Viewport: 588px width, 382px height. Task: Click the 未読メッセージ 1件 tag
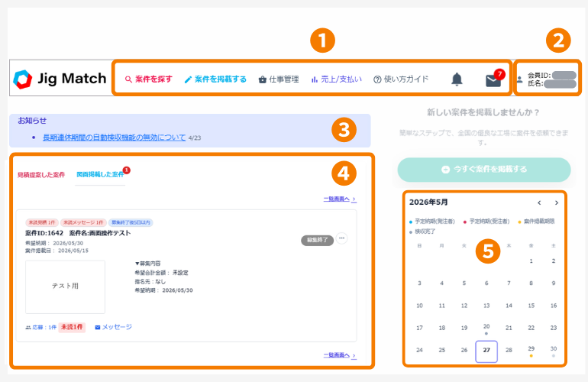coord(83,222)
